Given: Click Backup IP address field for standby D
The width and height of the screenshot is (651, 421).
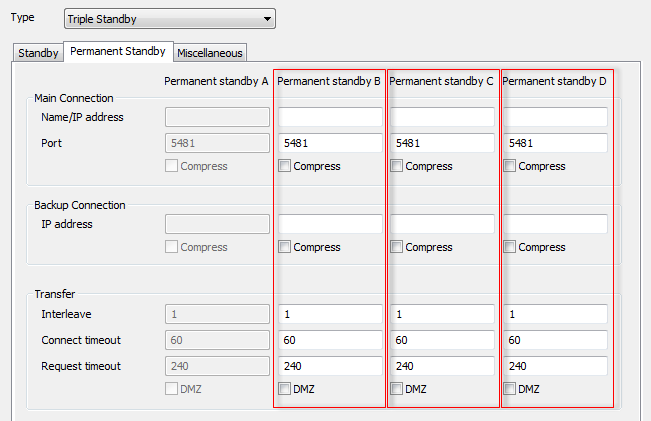Looking at the screenshot, I should (556, 224).
